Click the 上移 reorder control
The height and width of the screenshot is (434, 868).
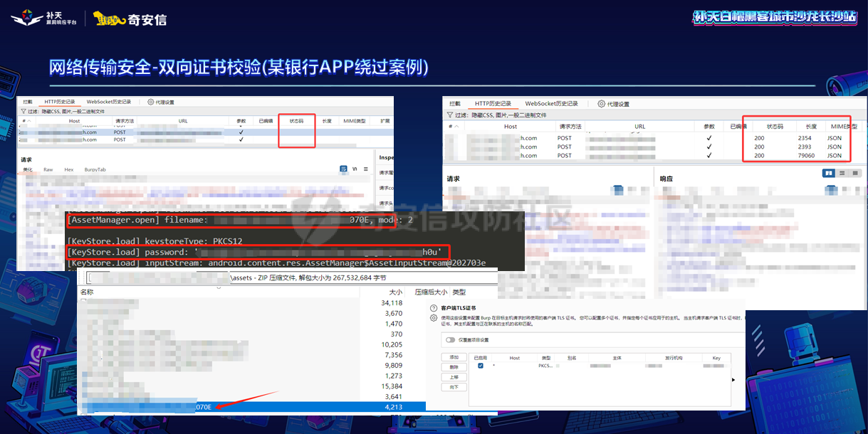tap(454, 377)
